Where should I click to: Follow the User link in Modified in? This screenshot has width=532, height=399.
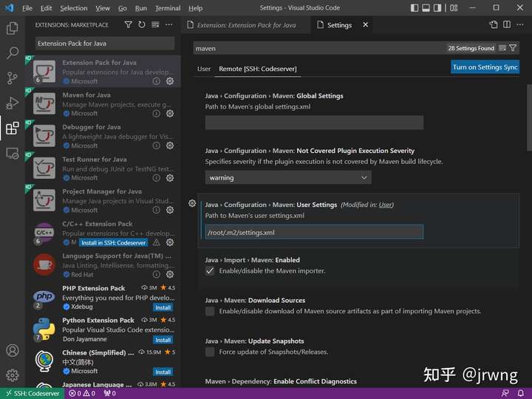coord(385,205)
